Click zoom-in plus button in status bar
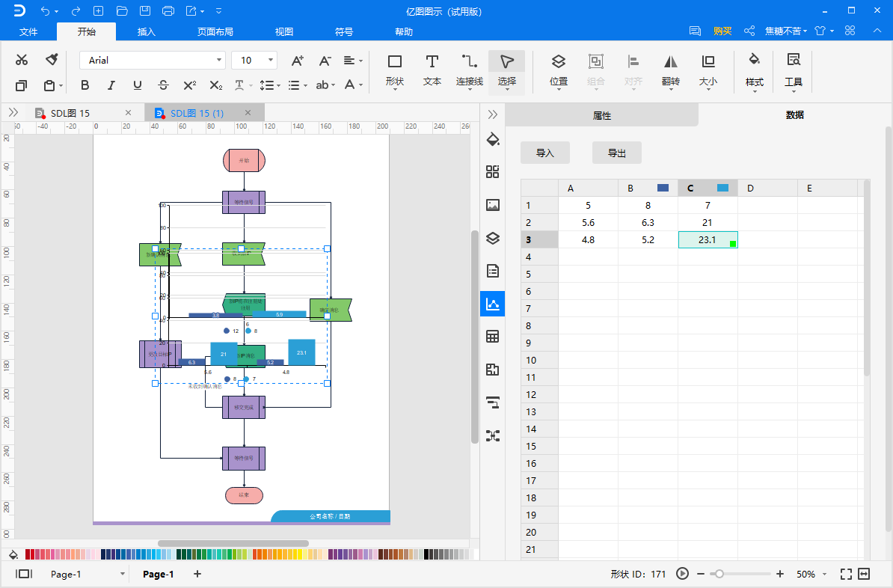Viewport: 893px width, 588px height. click(779, 574)
